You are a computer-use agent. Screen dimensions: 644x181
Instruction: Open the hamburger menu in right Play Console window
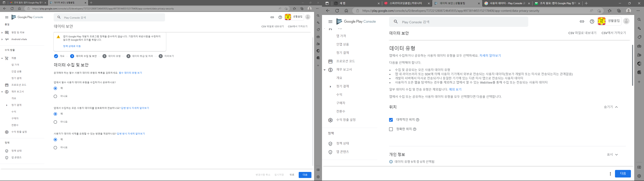point(330,22)
